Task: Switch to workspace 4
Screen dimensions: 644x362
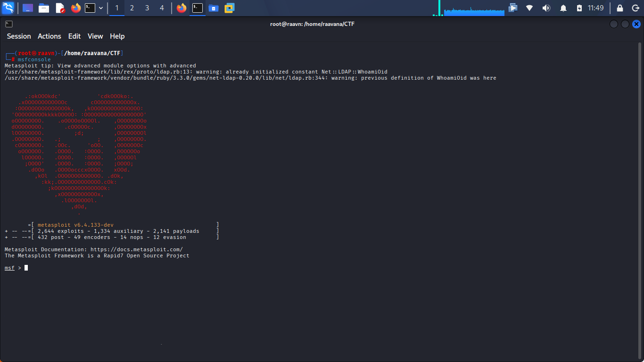Action: point(162,8)
